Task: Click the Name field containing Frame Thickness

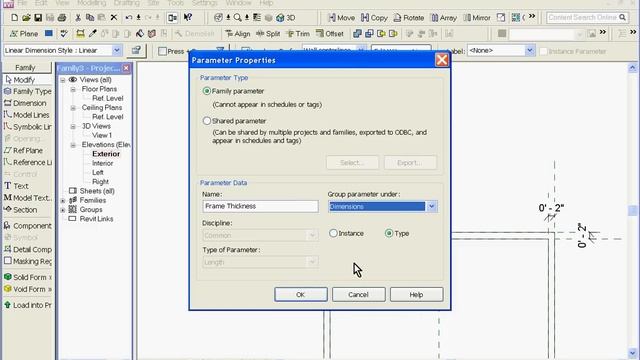Action: tap(260, 206)
